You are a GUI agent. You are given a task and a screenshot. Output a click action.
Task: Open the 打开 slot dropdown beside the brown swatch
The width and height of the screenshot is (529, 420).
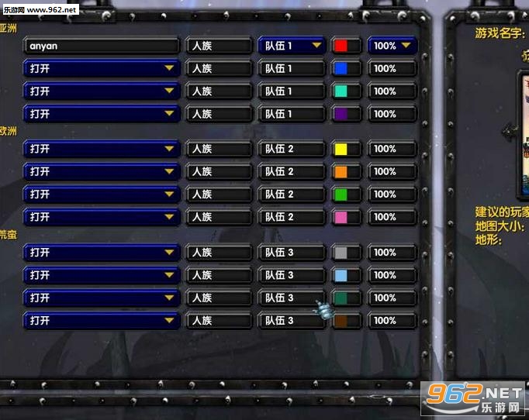[x=101, y=320]
